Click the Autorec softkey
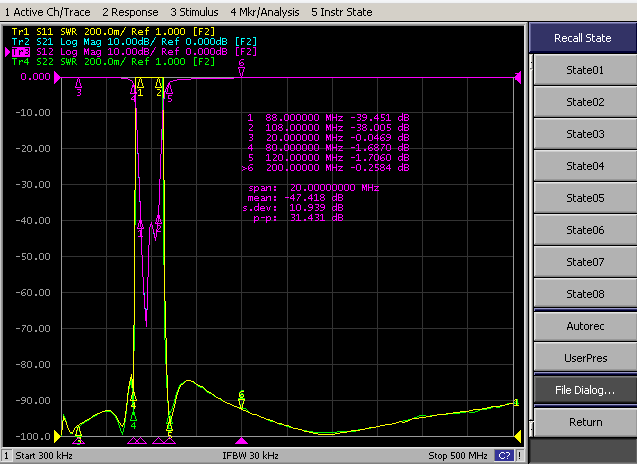 click(585, 326)
